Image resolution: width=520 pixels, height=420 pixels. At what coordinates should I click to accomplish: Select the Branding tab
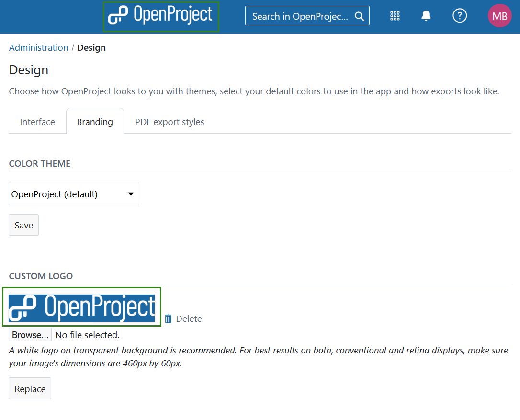coord(95,122)
